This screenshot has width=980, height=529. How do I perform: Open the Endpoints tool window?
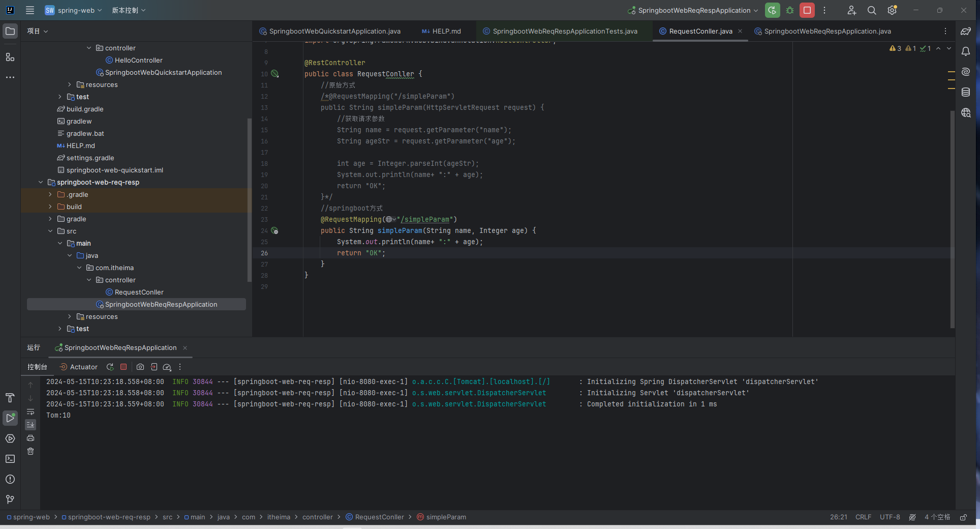(966, 112)
